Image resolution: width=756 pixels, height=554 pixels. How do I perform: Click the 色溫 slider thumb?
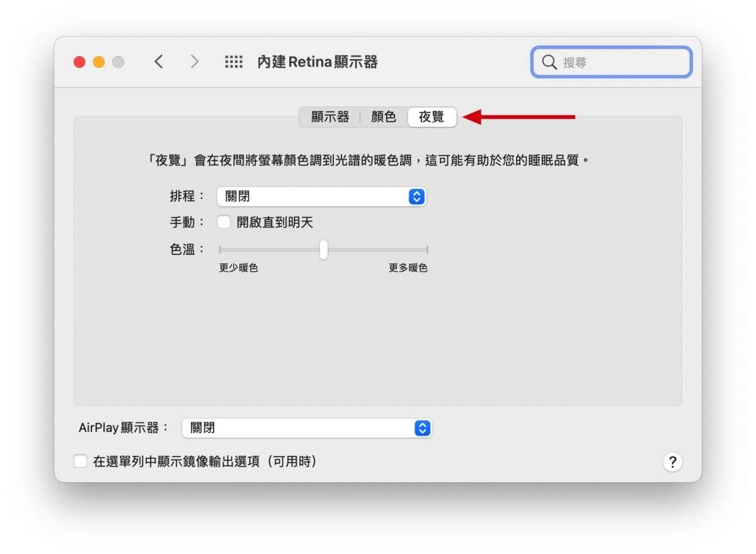(323, 250)
